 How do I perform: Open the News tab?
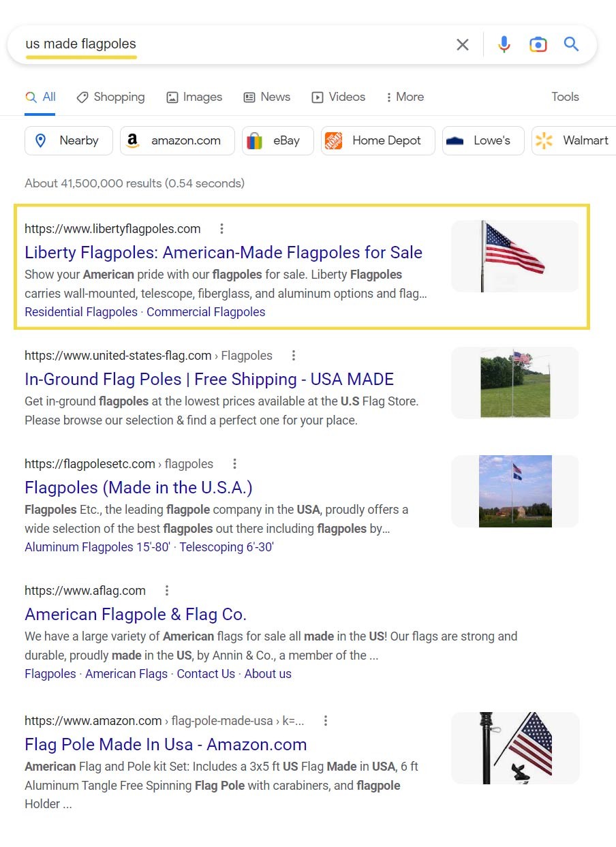(x=267, y=97)
